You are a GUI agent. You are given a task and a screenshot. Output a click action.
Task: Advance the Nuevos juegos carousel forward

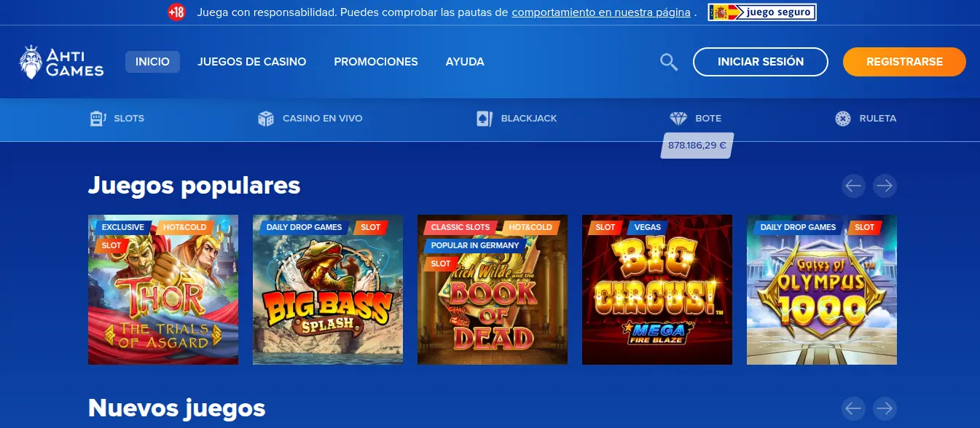885,408
